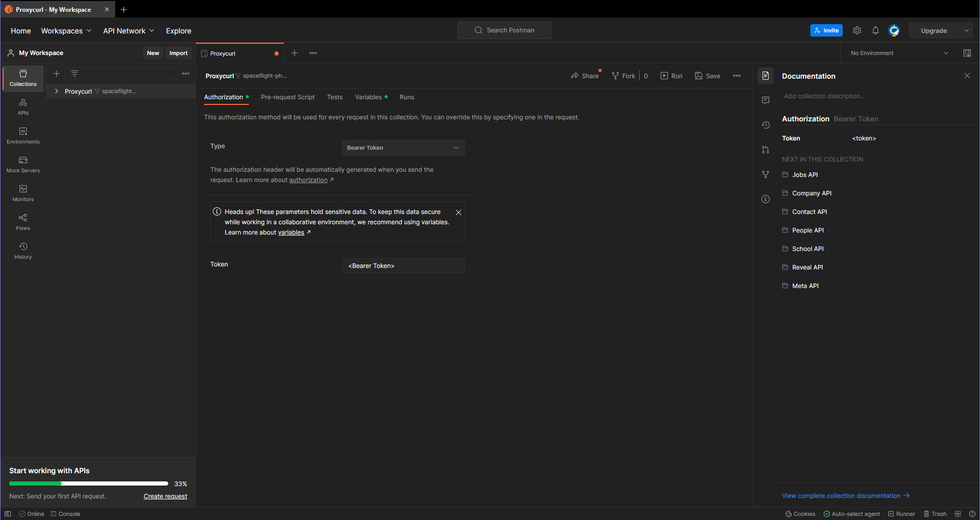Switch to the Tests tab
The height and width of the screenshot is (520, 980).
click(x=335, y=97)
